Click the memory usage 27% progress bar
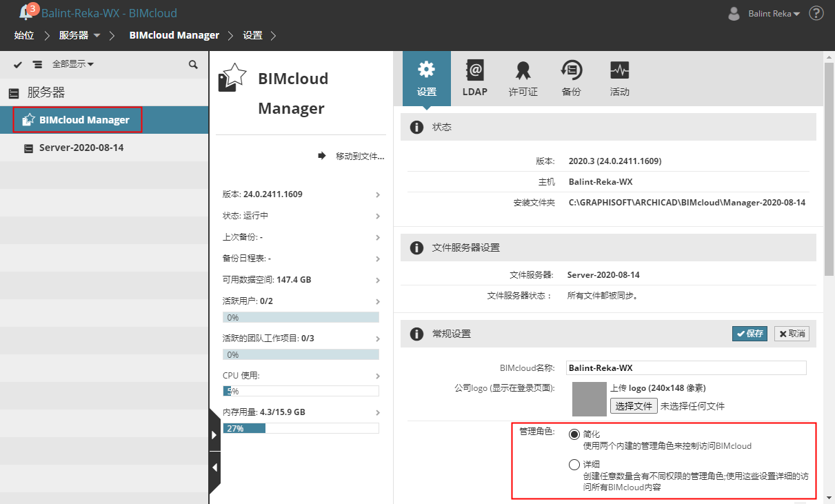This screenshot has height=504, width=835. pyautogui.click(x=301, y=428)
